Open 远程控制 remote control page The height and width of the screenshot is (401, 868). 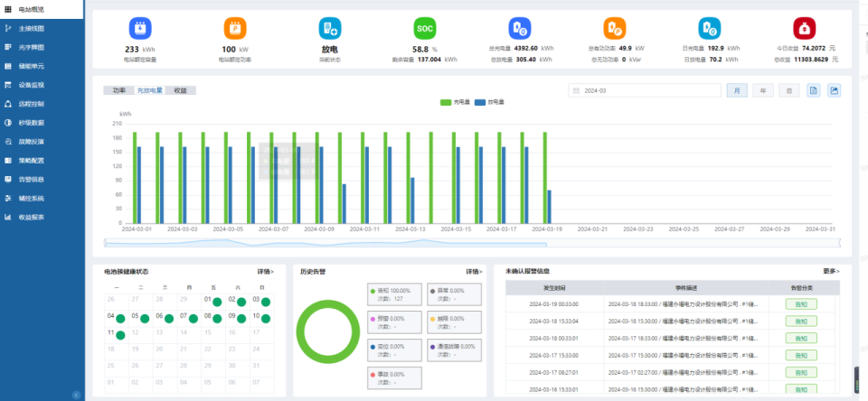(42, 104)
